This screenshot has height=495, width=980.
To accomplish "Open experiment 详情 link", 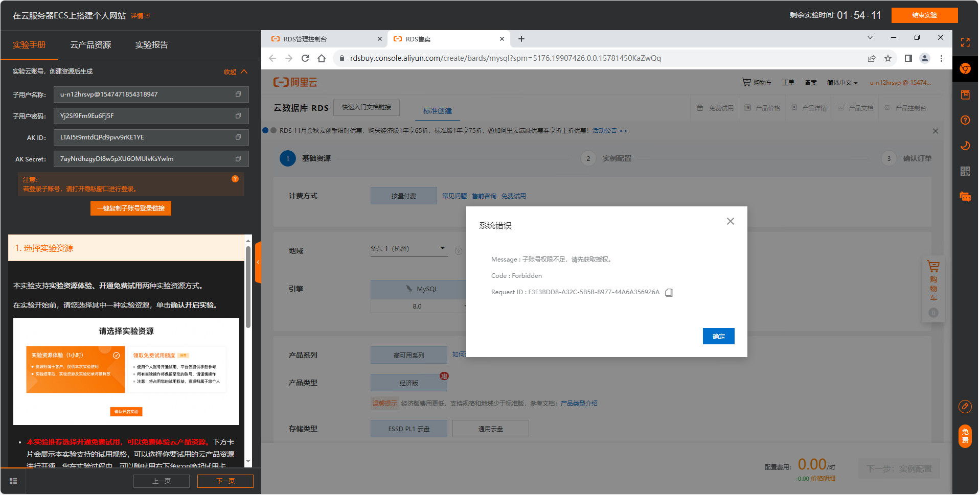I will pyautogui.click(x=140, y=16).
